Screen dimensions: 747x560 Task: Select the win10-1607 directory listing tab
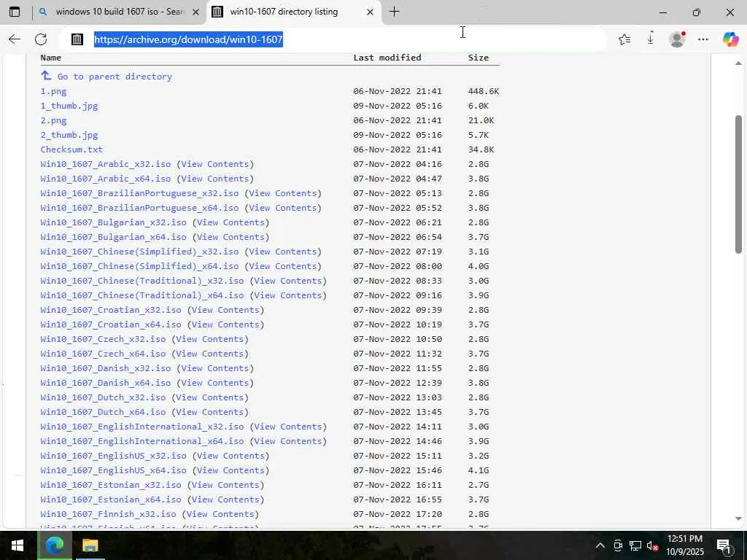coord(293,12)
